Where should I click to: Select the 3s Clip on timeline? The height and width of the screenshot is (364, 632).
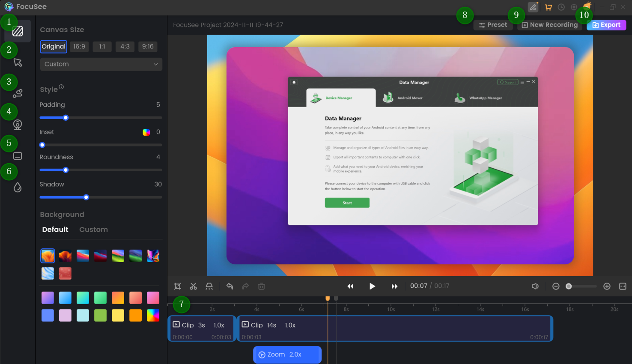coord(202,328)
